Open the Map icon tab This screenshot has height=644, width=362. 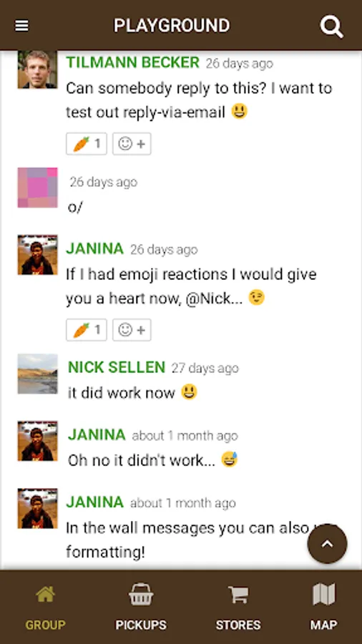324,595
